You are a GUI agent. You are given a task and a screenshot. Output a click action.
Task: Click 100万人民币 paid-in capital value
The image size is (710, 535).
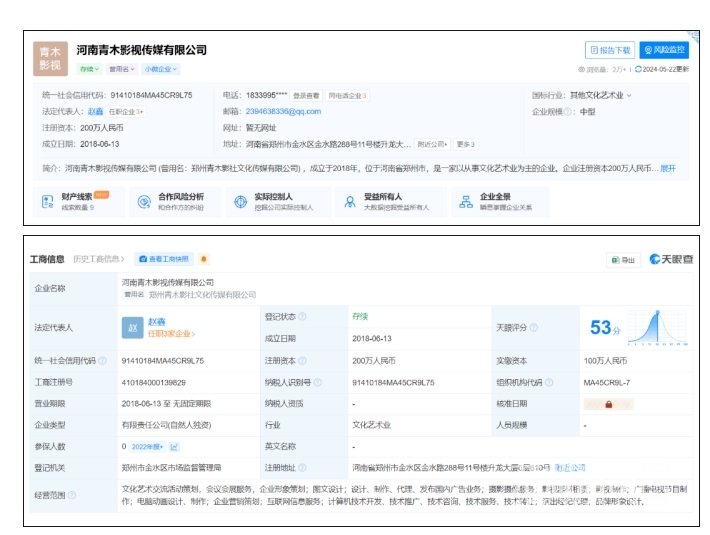coord(605,361)
